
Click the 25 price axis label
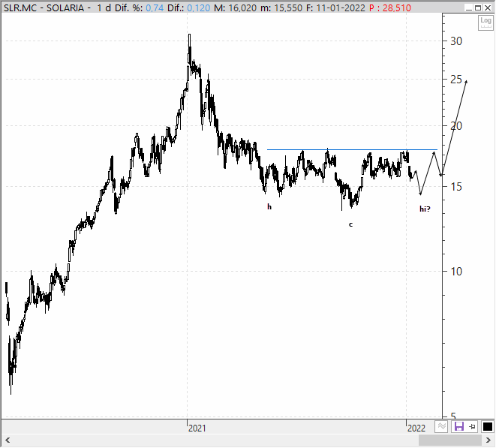tap(455, 80)
